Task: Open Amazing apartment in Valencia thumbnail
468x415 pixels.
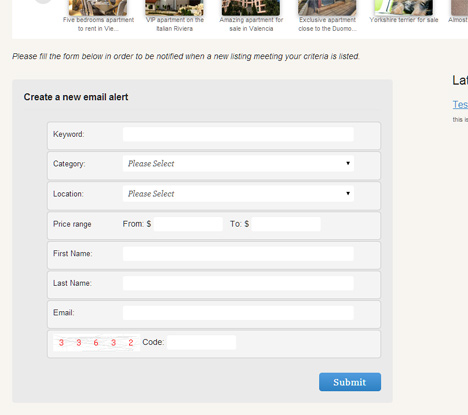Action: click(251, 7)
